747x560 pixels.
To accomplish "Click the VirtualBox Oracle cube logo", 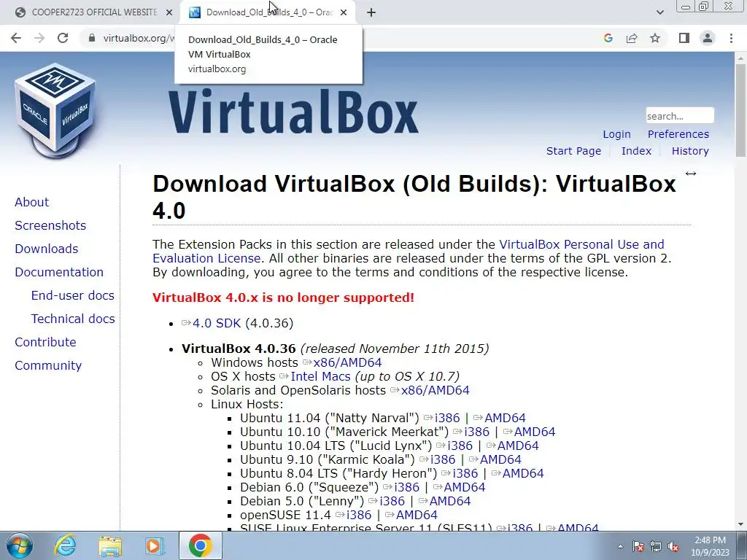I will pos(55,109).
